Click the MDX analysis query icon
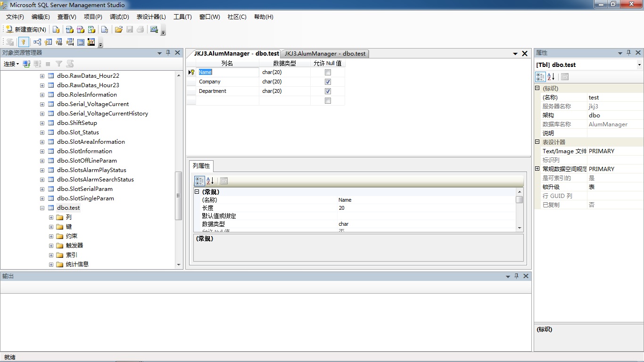The width and height of the screenshot is (644, 362). tap(69, 29)
